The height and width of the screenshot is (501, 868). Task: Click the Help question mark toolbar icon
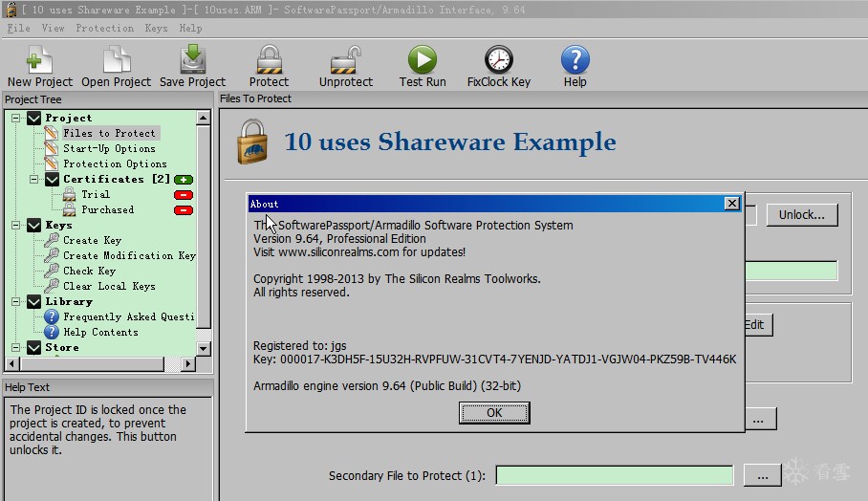(x=575, y=59)
